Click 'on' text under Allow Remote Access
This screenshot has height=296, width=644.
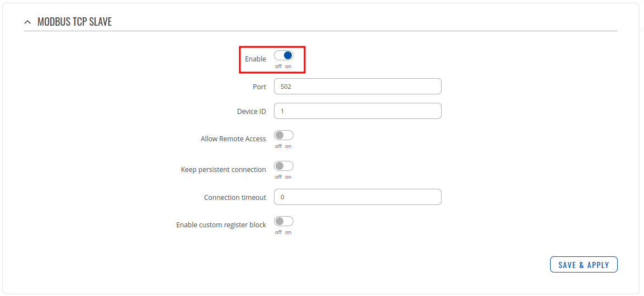click(288, 146)
